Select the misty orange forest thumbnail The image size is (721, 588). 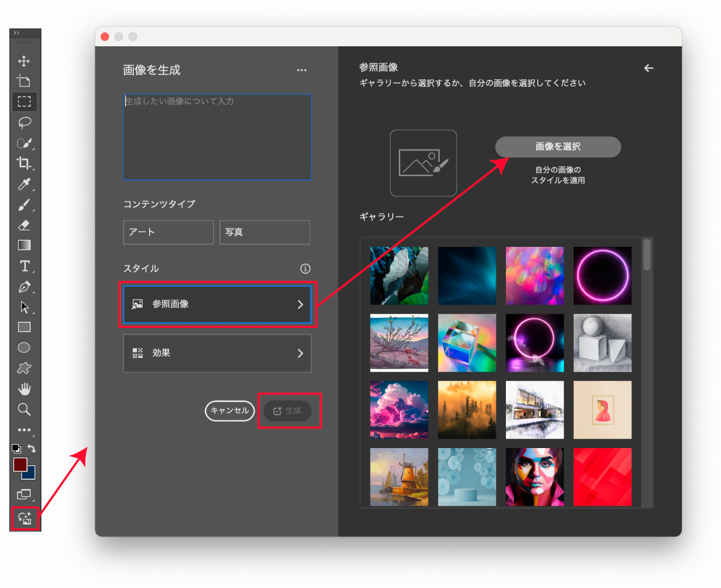467,410
